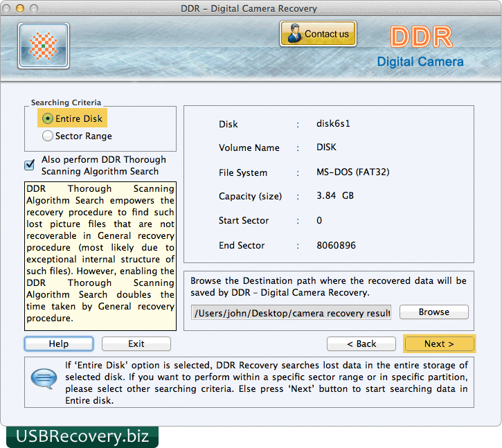
Task: Select the Sector Range radio button
Action: (x=48, y=136)
